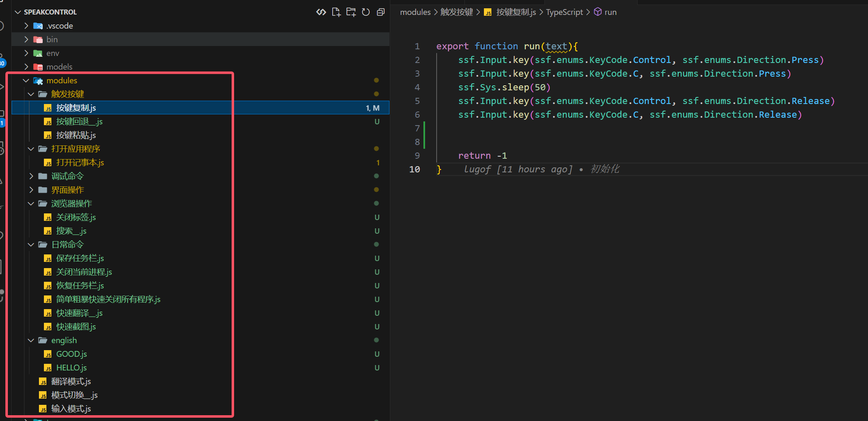
Task: Open file 按键回退_.js
Action: 200,121
